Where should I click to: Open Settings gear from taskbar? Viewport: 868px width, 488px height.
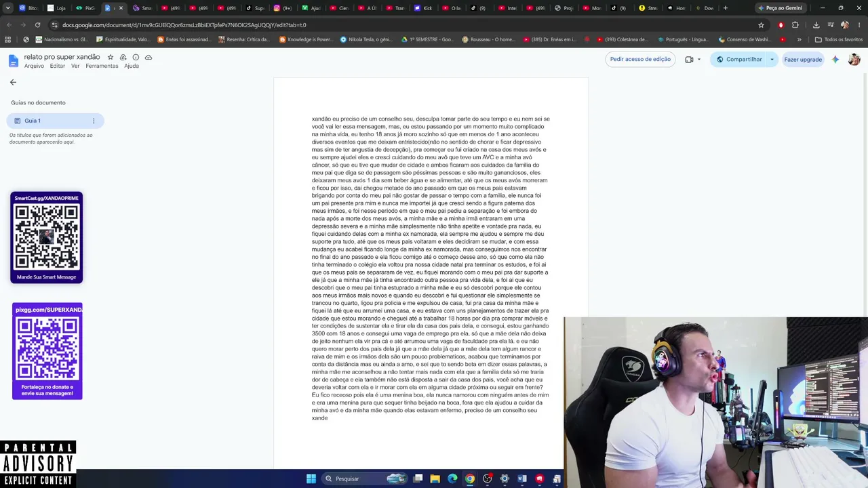pos(505,479)
